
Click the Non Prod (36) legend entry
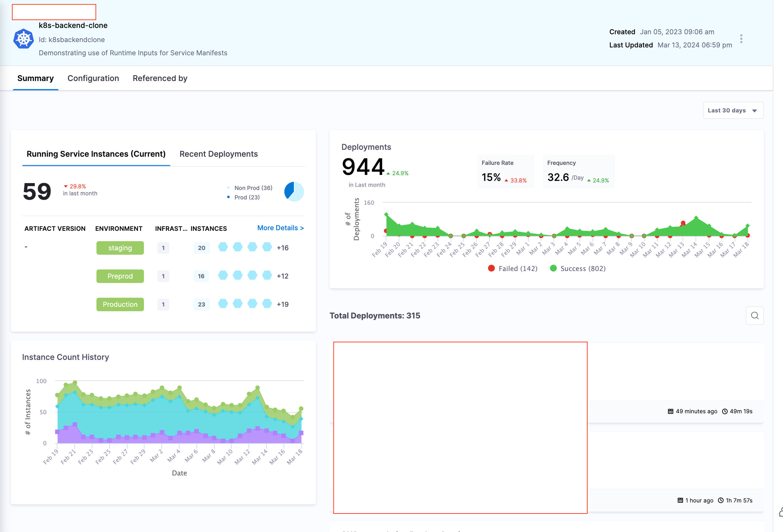pyautogui.click(x=250, y=188)
